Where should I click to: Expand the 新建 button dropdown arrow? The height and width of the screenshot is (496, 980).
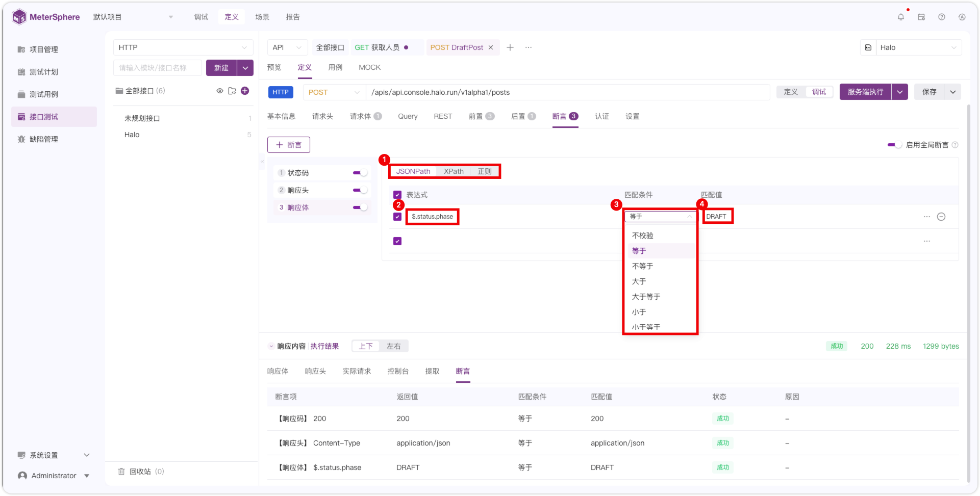point(245,68)
